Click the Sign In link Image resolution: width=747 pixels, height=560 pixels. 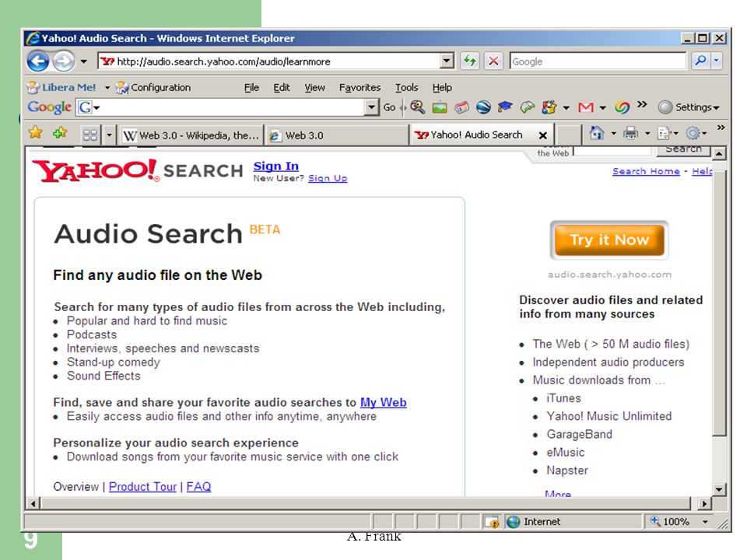(275, 166)
